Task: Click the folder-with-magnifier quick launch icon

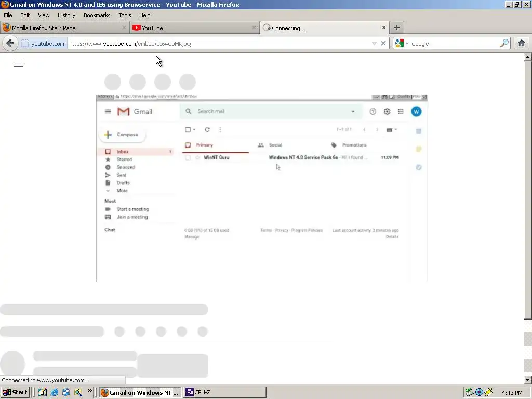Action: 78,393
